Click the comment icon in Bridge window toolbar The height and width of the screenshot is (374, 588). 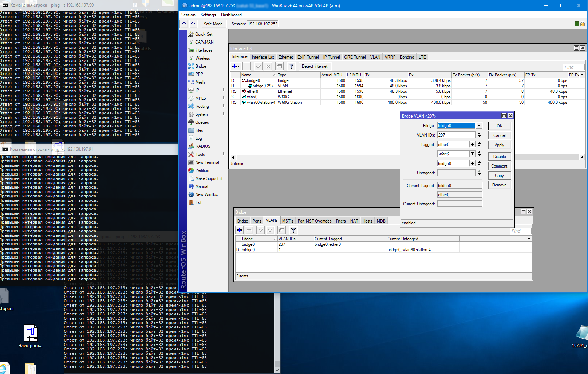[x=281, y=230]
